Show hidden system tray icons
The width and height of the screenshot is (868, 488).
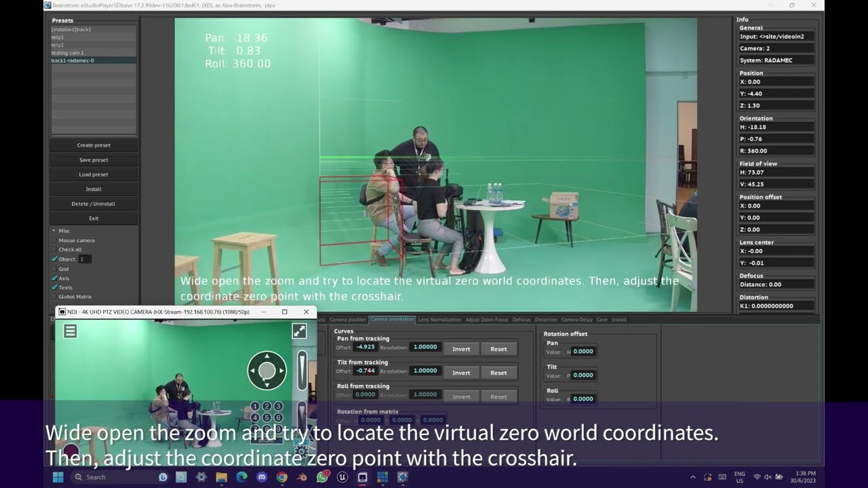point(692,477)
